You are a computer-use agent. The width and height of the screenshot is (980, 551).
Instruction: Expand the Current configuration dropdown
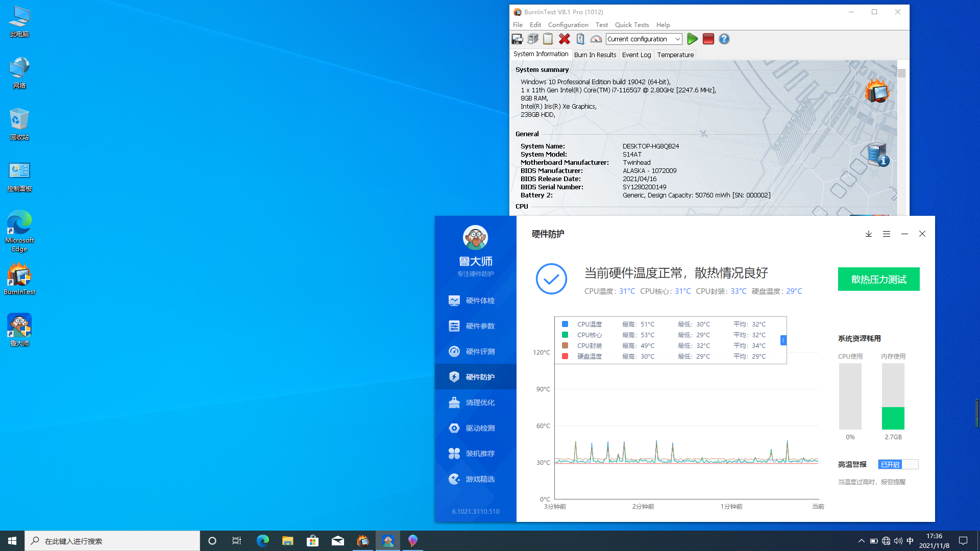click(678, 39)
